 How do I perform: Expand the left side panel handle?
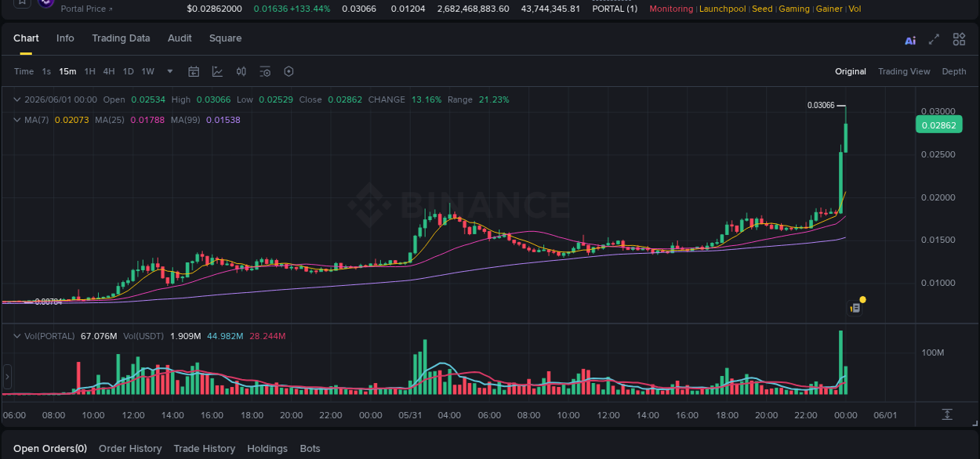(7, 377)
